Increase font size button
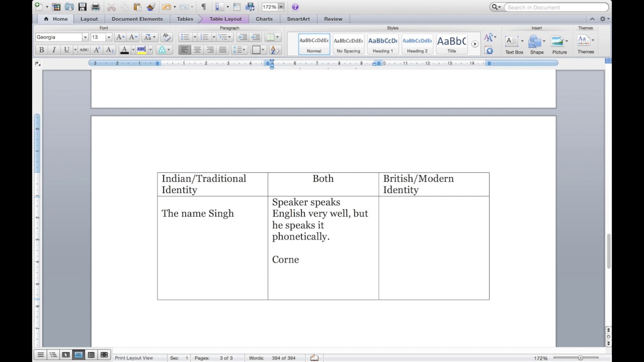Screen dimensions: 644x362 pos(120,37)
